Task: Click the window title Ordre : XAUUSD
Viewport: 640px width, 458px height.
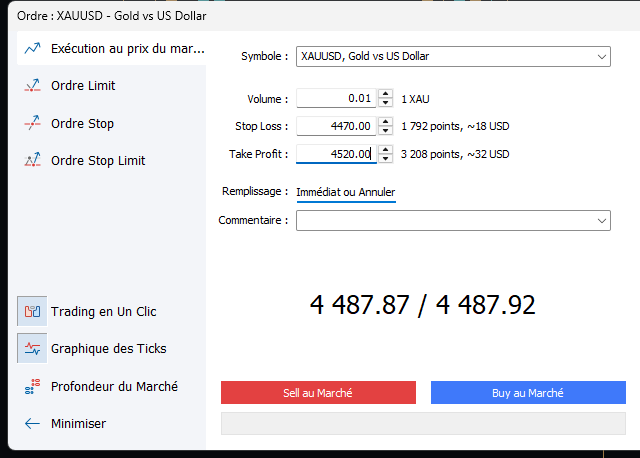Action: pyautogui.click(x=111, y=16)
